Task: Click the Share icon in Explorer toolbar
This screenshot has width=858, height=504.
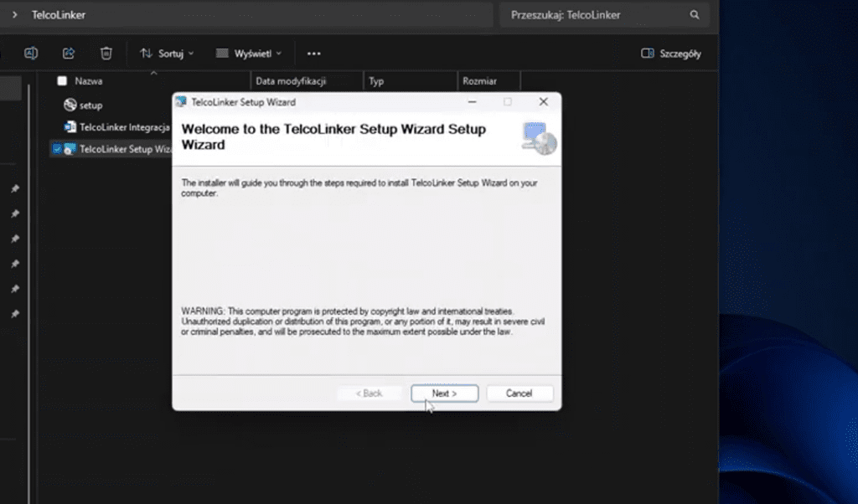Action: coord(69,54)
